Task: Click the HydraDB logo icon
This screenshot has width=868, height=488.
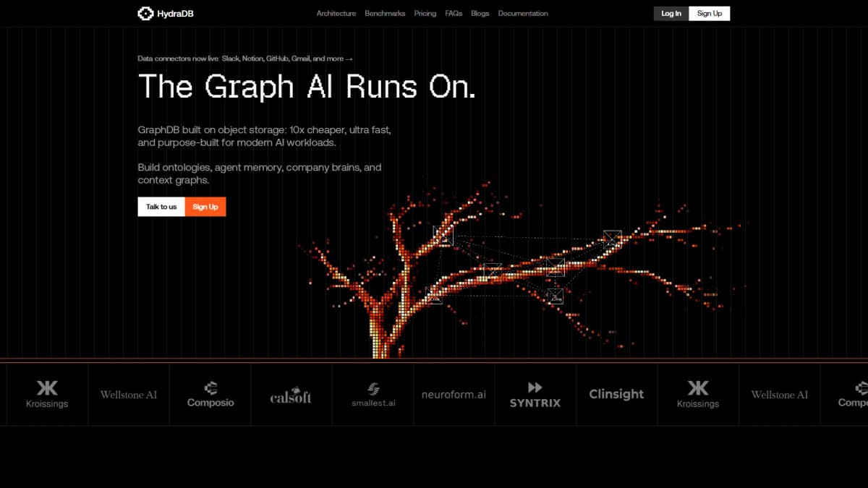Action: pyautogui.click(x=145, y=13)
